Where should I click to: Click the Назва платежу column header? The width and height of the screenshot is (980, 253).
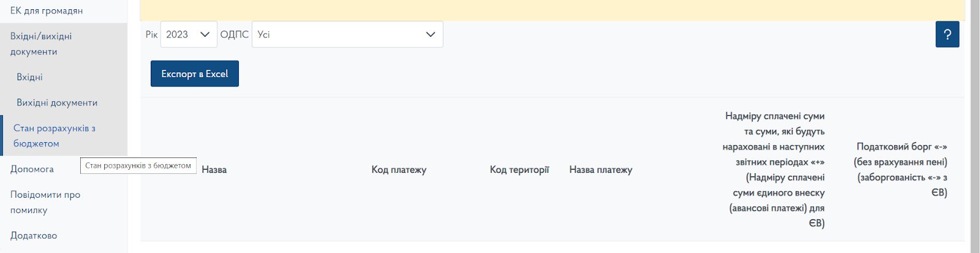coord(601,170)
